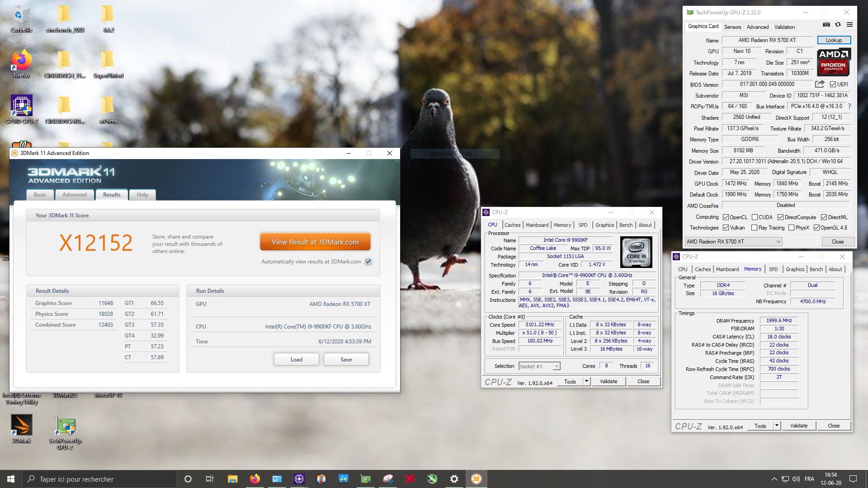Select the wPrime desktop folder

point(108,110)
